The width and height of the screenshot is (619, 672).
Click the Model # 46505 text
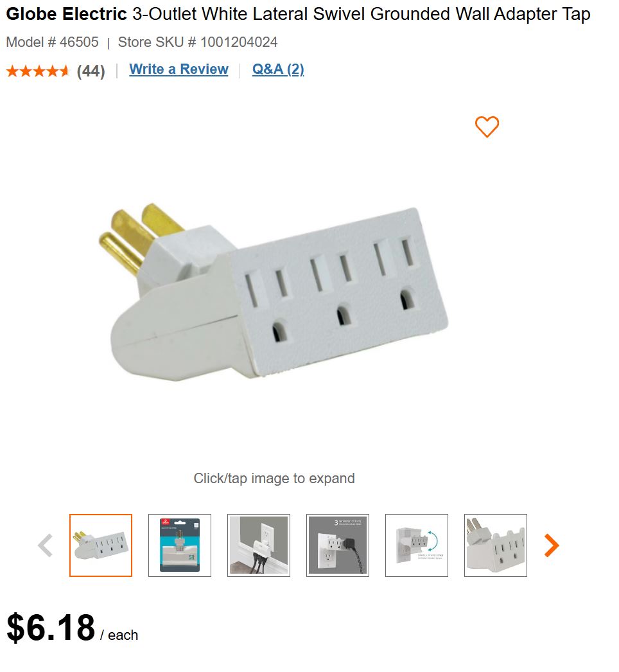52,42
